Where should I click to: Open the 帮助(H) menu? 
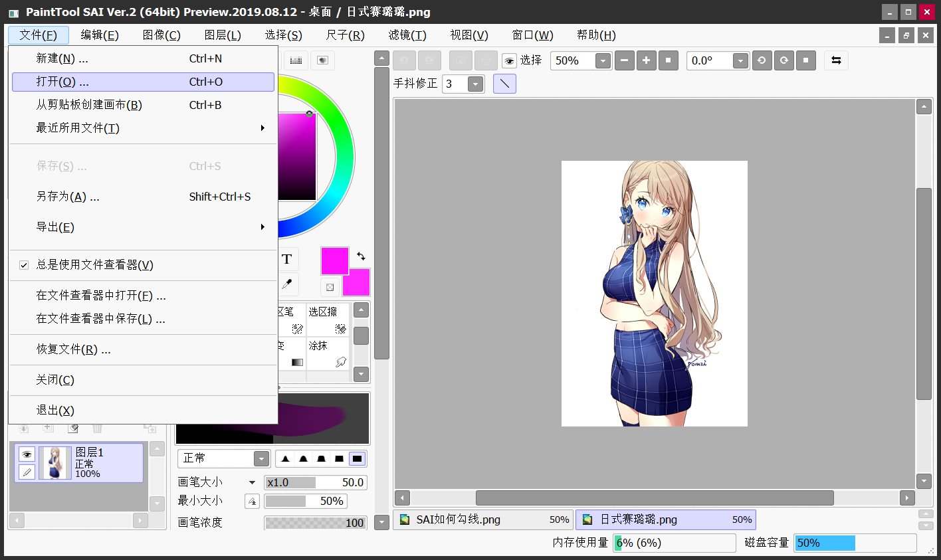[596, 35]
